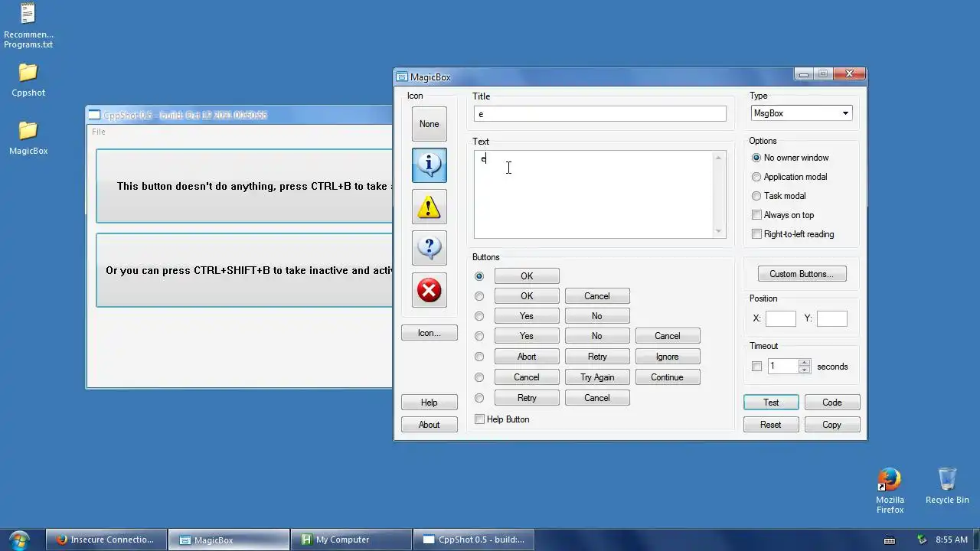Click the Text area scroll down arrow
Image resolution: width=980 pixels, height=551 pixels.
click(718, 231)
